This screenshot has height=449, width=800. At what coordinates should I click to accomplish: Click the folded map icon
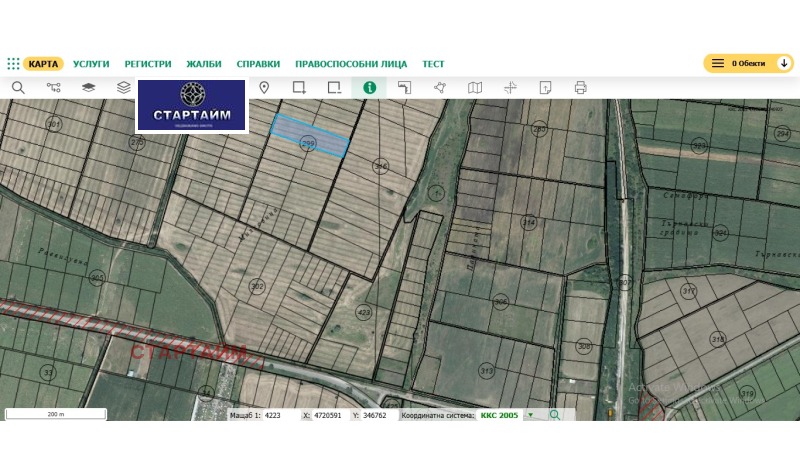[x=475, y=88]
